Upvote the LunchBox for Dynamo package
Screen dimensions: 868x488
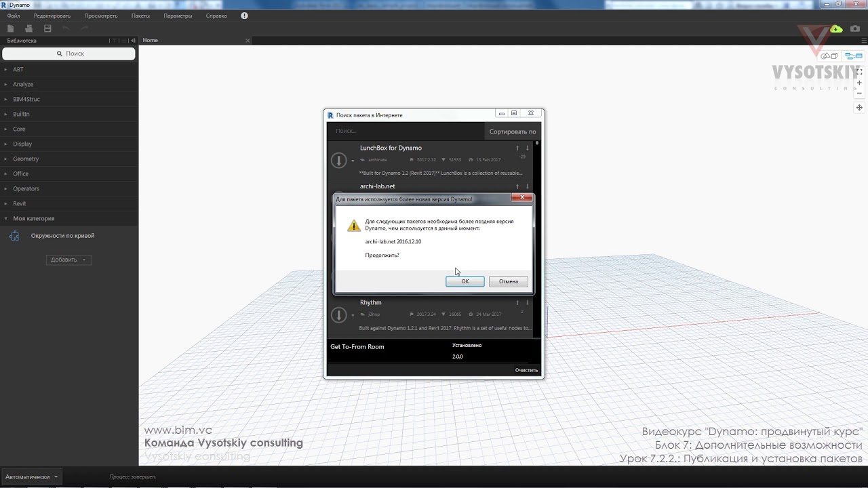point(517,148)
